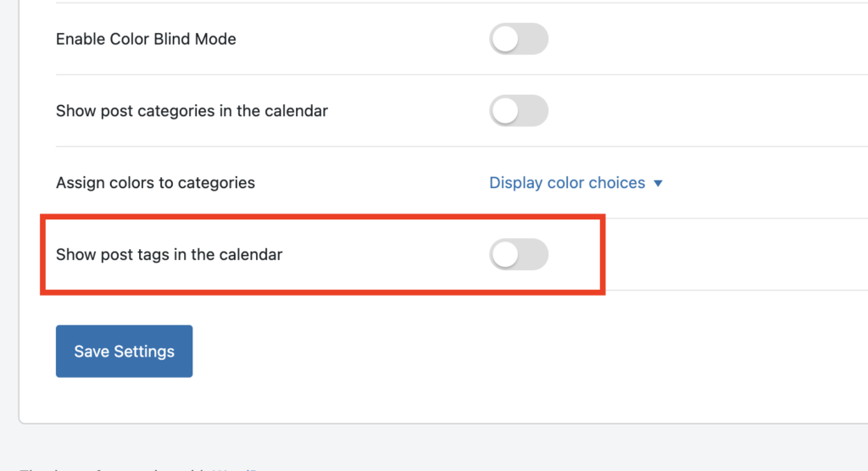
Task: Click the triangle arrow beside Display color choices
Action: [658, 183]
